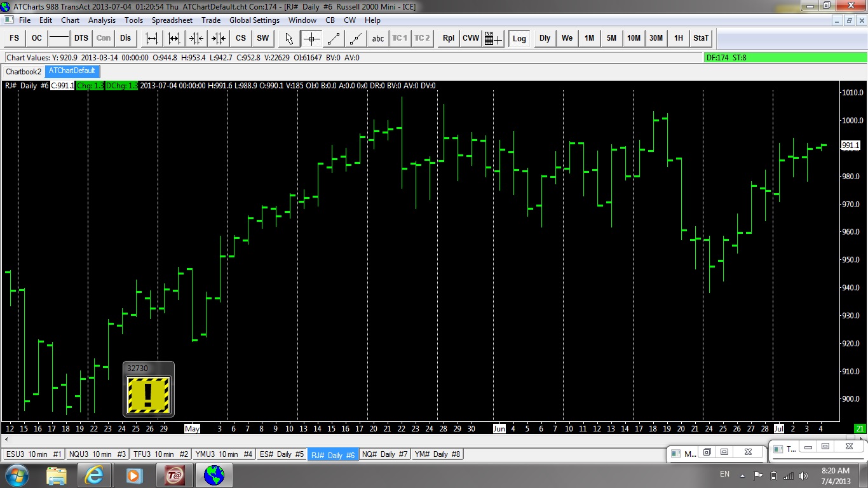Set chart period to 30M

[x=656, y=38]
